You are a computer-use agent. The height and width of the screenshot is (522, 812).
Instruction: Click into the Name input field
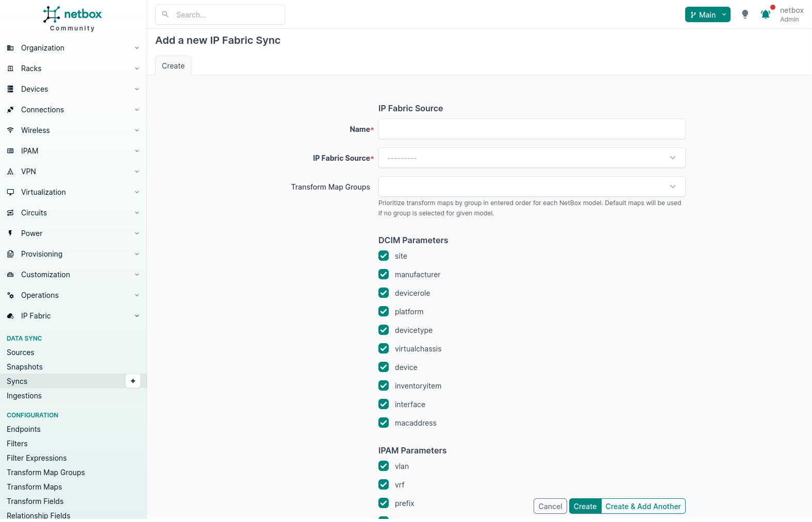tap(532, 129)
